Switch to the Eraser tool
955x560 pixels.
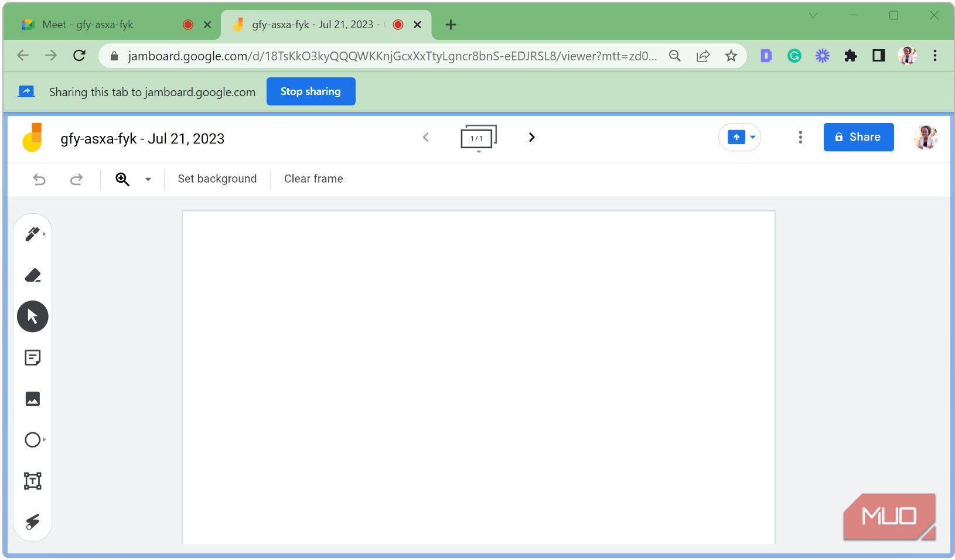point(32,275)
